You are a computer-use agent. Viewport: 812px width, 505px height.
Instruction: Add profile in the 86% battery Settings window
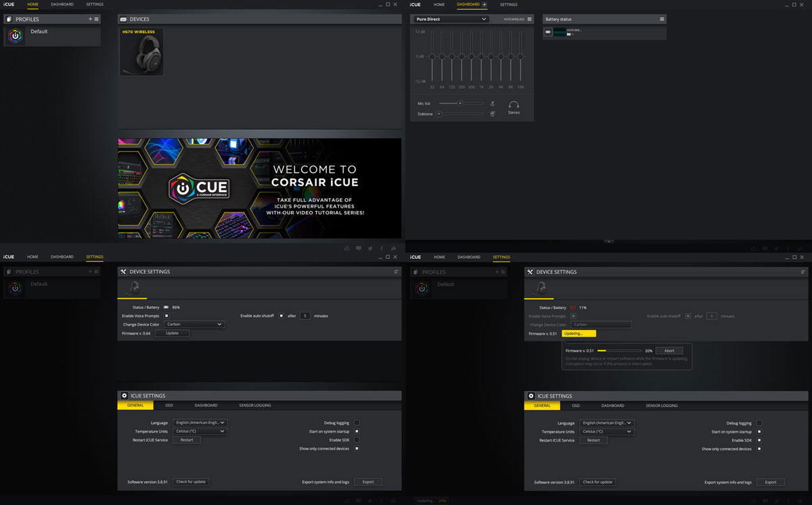coord(90,272)
